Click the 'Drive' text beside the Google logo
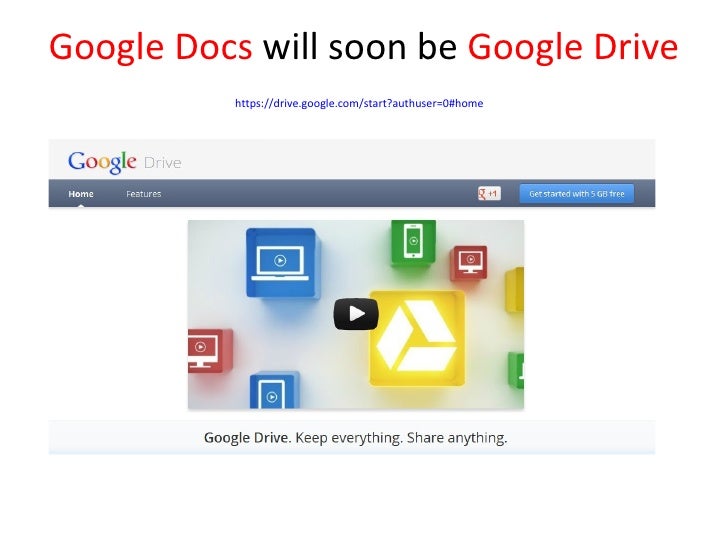Viewport: 728px width, 546px height. coord(162,163)
